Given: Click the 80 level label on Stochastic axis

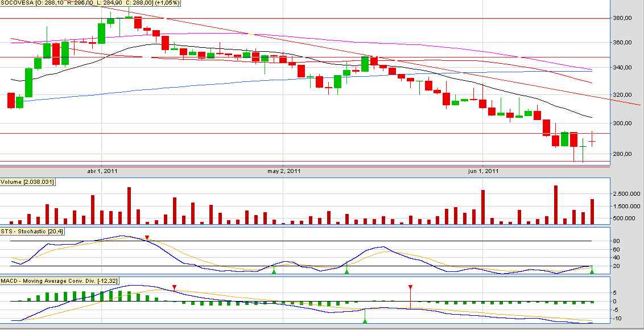Looking at the screenshot, I should coord(616,241).
